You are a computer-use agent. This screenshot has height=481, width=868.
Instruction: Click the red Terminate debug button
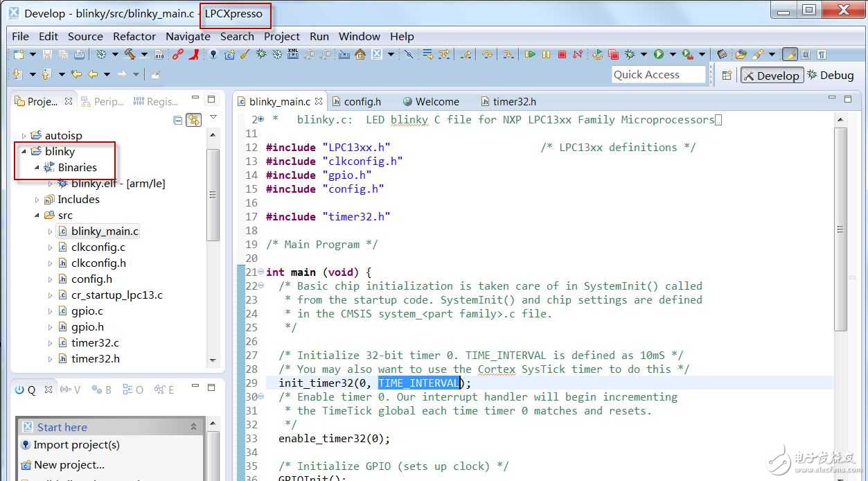562,54
